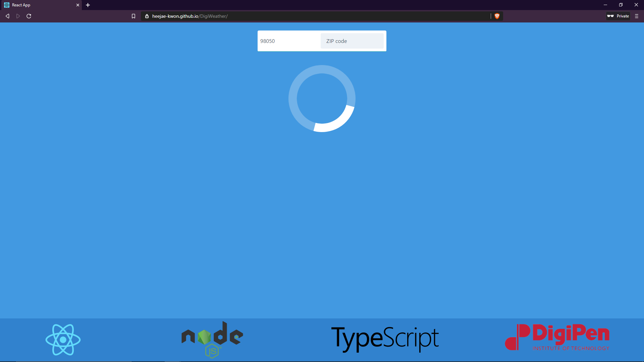Close the React App tab
Viewport: 644px width, 362px height.
pyautogui.click(x=78, y=5)
